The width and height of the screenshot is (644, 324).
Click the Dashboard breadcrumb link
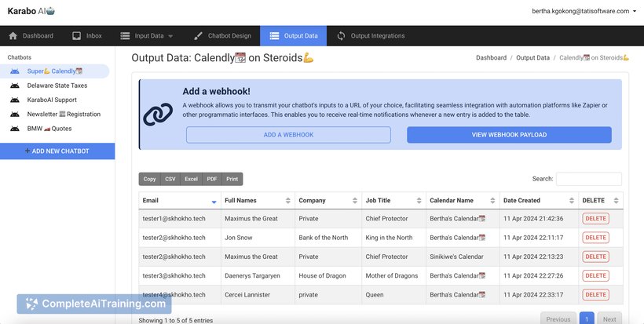[x=491, y=58]
